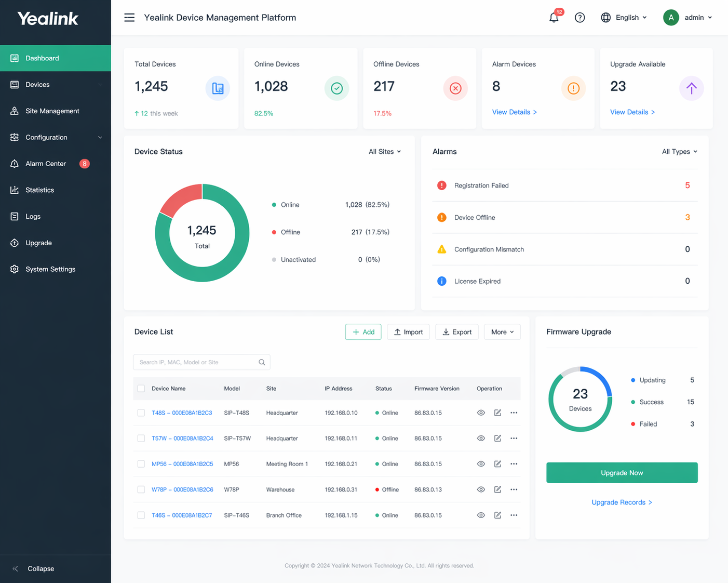The height and width of the screenshot is (583, 728).
Task: Click the edit icon for W78P device
Action: pyautogui.click(x=497, y=489)
